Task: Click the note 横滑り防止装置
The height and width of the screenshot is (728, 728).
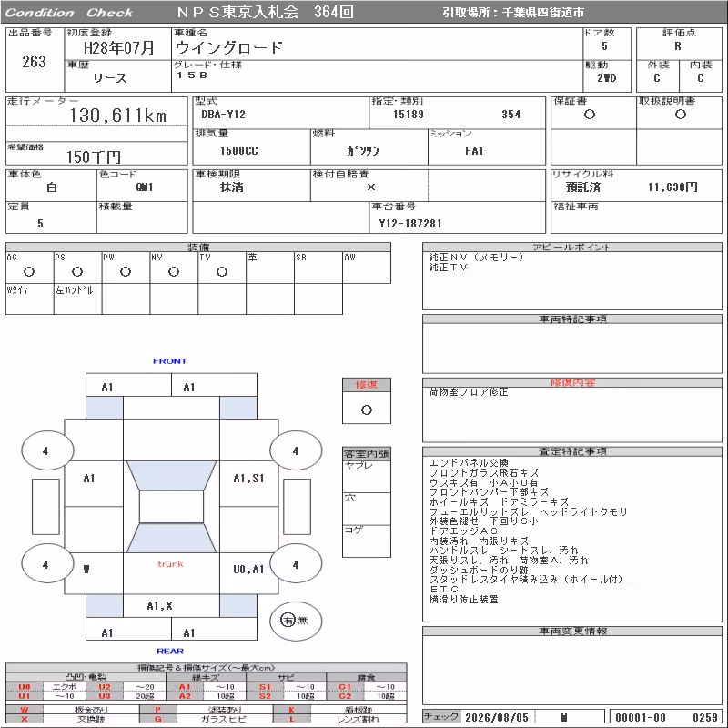Action: pyautogui.click(x=464, y=600)
